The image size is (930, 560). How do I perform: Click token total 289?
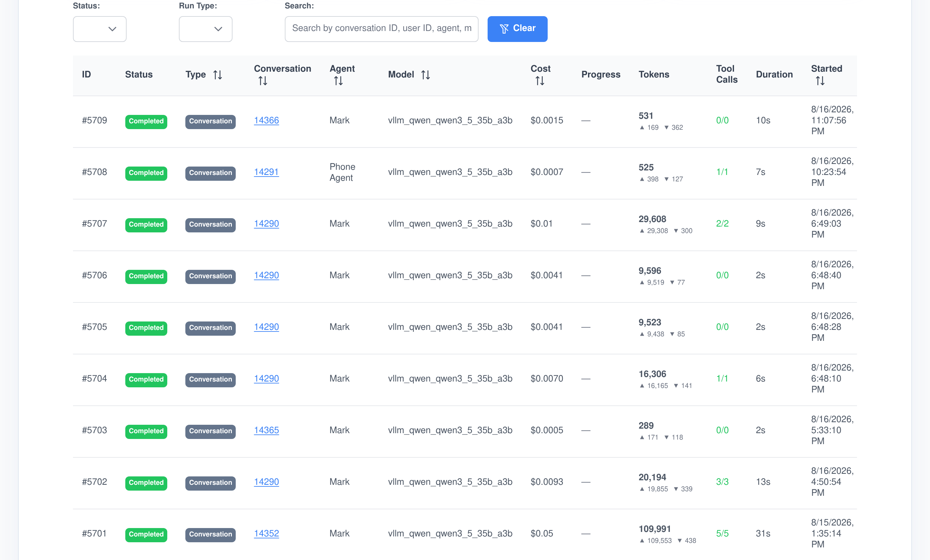click(646, 426)
